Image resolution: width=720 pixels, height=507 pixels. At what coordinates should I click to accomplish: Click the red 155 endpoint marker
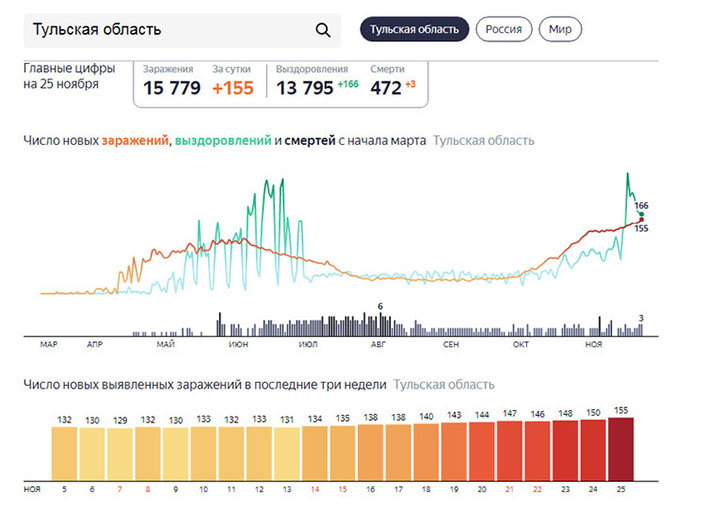coord(640,220)
